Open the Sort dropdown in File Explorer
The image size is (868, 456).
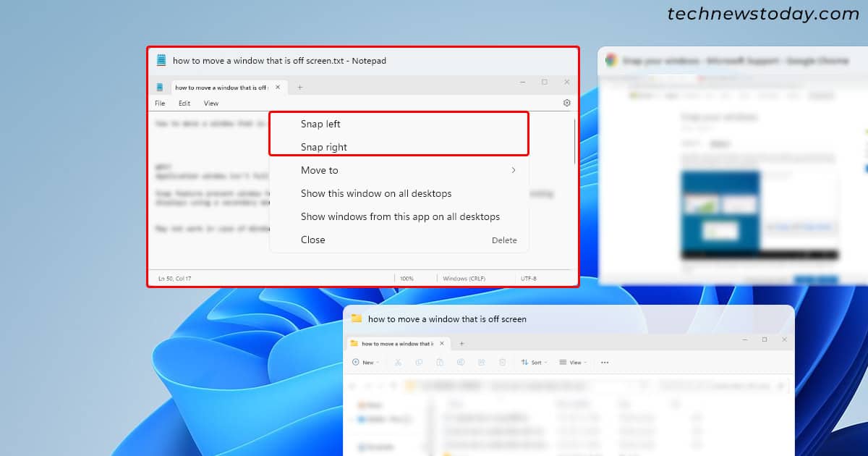[x=534, y=362]
